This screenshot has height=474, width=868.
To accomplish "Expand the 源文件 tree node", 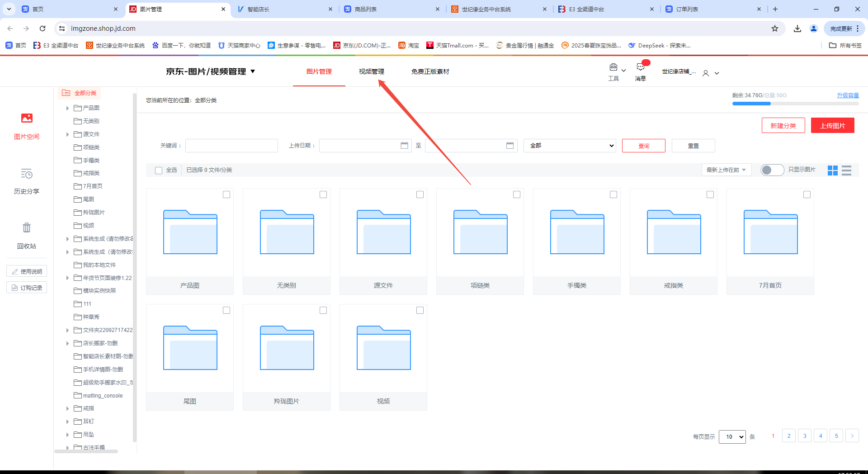I will tap(67, 134).
